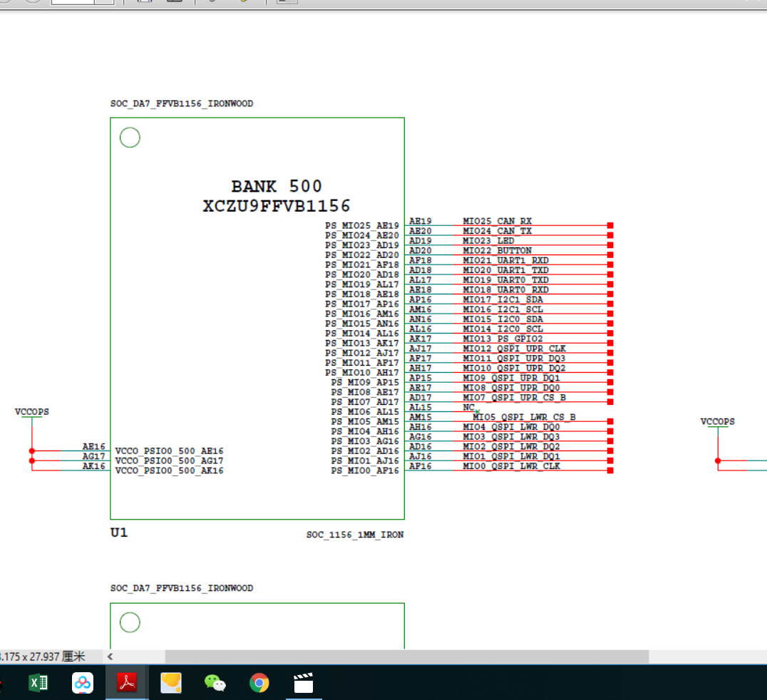This screenshot has height=700, width=767.
Task: Click the left VCCOPS net label
Action: pyautogui.click(x=32, y=411)
